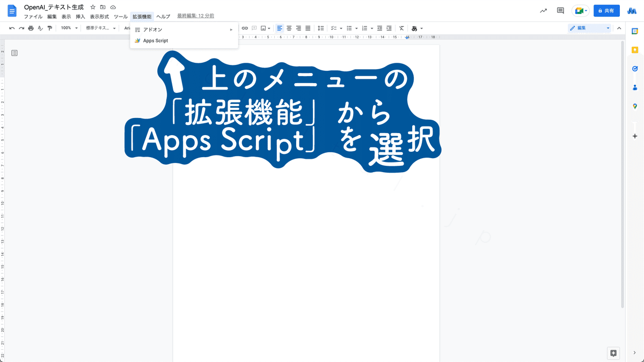Viewport: 644px width, 362px height.
Task: Align text to the right
Action: coord(298,28)
